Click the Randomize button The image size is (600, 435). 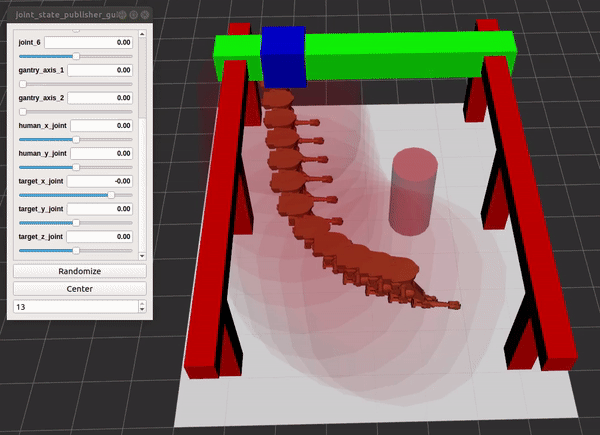point(80,271)
